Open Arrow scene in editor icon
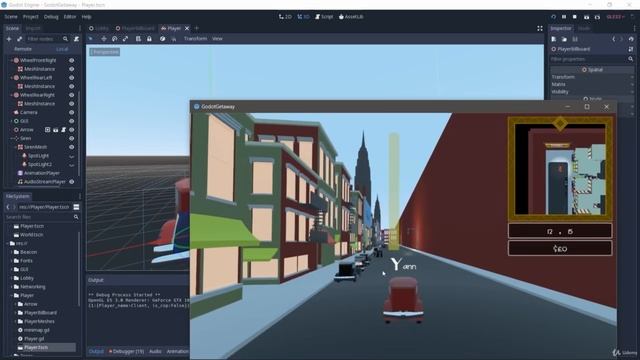640x360 pixels. coord(56,130)
